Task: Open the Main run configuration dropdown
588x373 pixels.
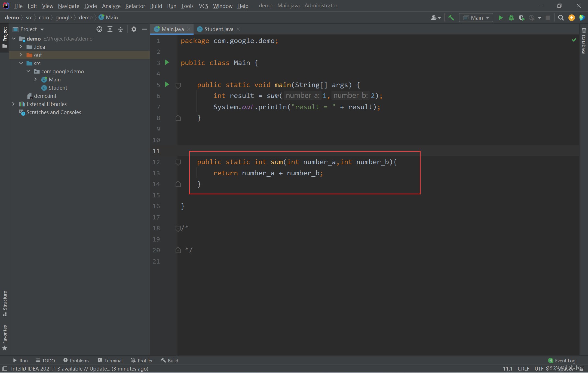Action: click(x=476, y=18)
